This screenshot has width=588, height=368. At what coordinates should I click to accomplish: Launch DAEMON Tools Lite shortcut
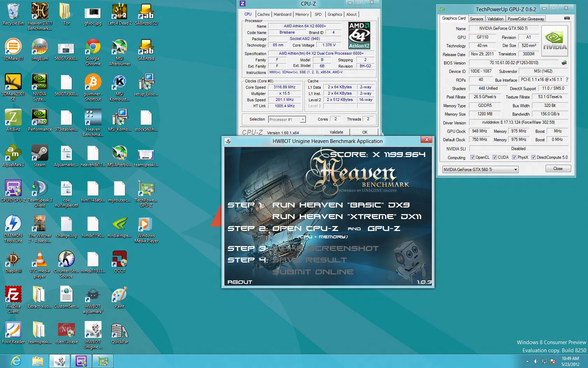[x=13, y=229]
